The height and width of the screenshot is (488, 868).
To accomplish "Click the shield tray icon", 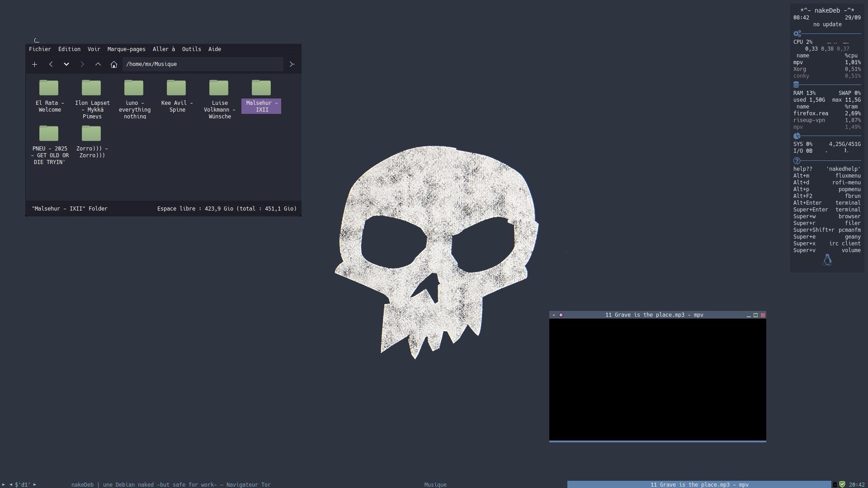I will pos(842,484).
